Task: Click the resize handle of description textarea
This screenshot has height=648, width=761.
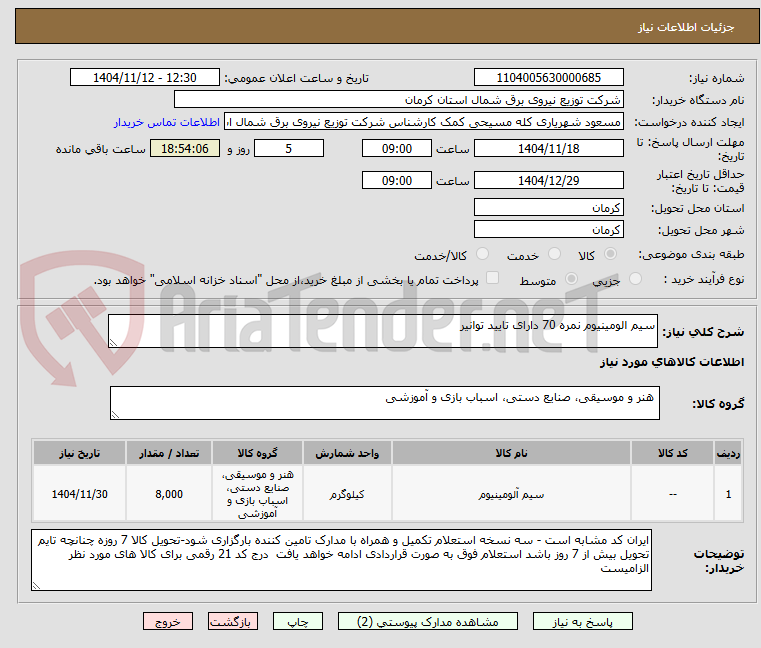Action: click(x=113, y=343)
